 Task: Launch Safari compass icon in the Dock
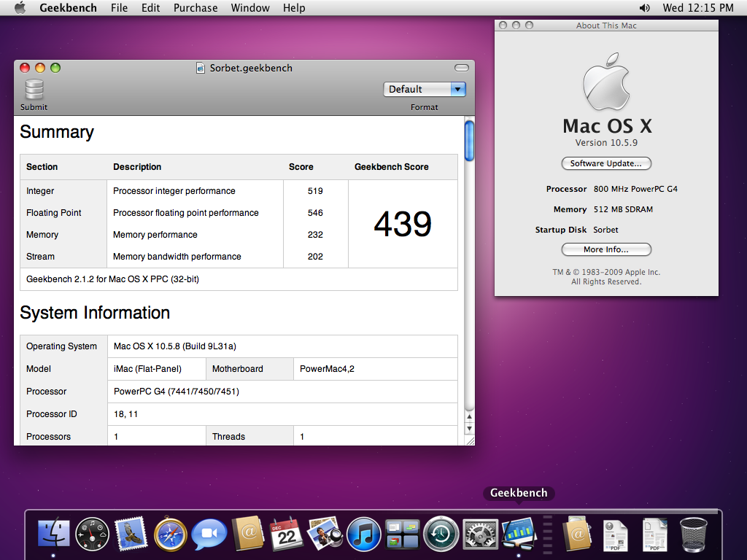pos(170,534)
